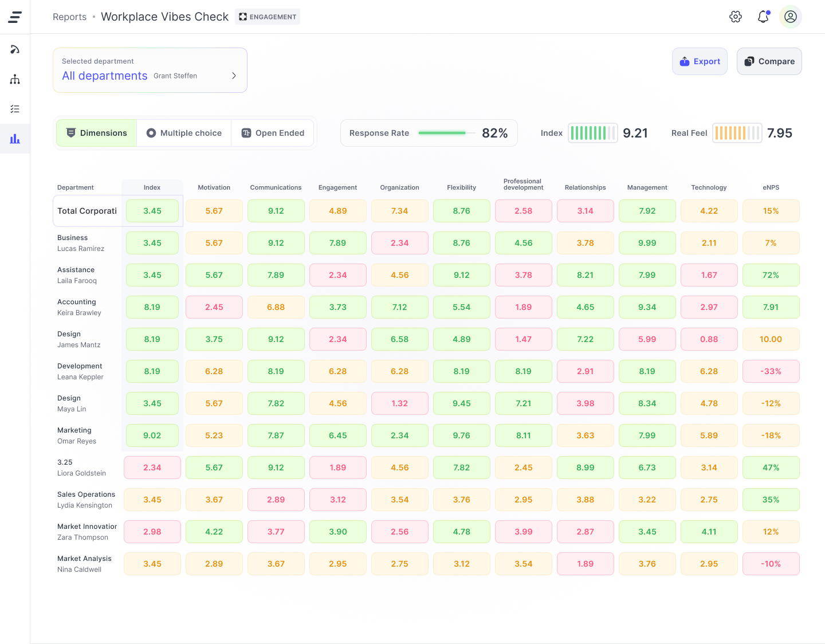This screenshot has height=644, width=825.
Task: Click the Index score gauge bars
Action: tap(592, 133)
